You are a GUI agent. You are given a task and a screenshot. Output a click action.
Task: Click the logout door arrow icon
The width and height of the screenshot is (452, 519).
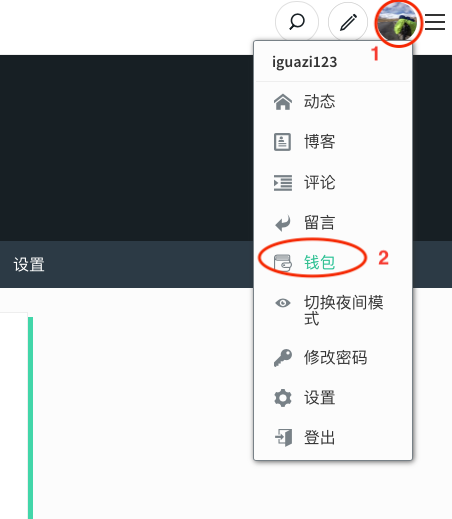point(283,438)
